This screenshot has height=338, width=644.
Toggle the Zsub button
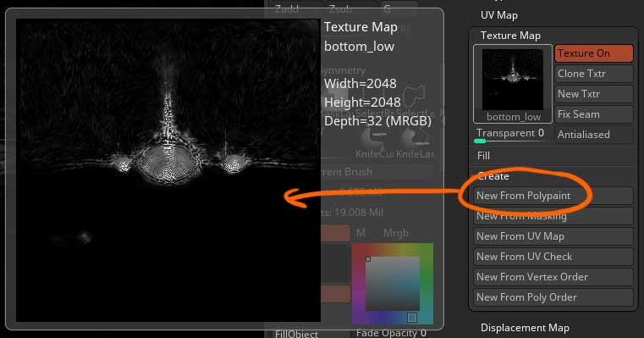pos(340,9)
